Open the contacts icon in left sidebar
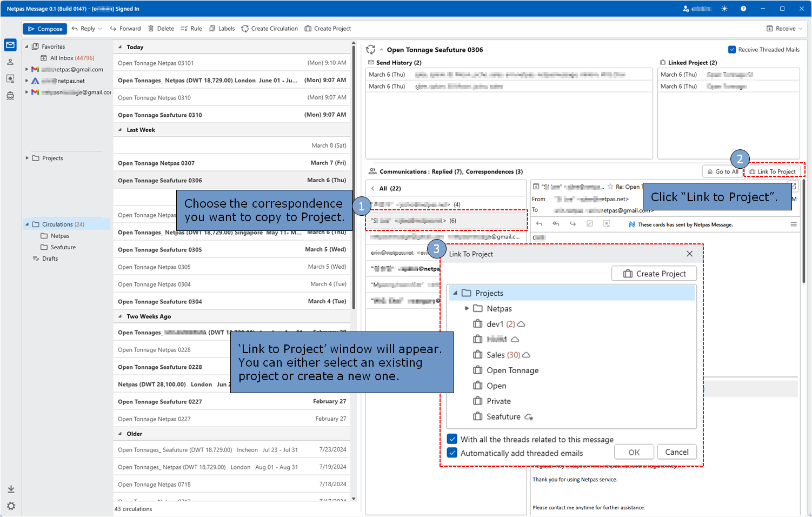The image size is (812, 517). coord(10,62)
